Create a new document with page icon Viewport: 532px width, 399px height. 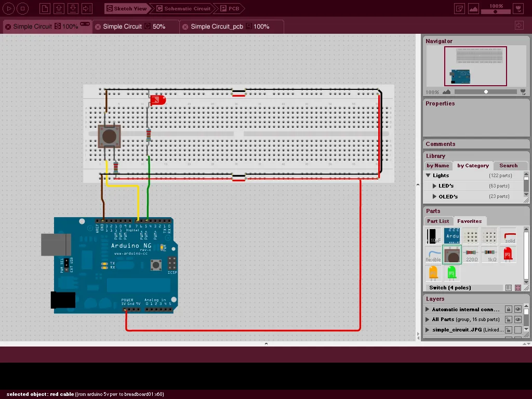click(45, 8)
